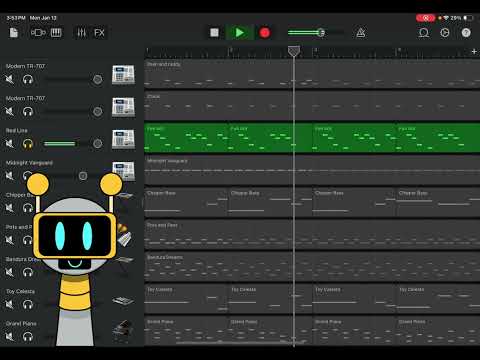
Task: Solo the Toy Celesta track
Action: pyautogui.click(x=28, y=304)
